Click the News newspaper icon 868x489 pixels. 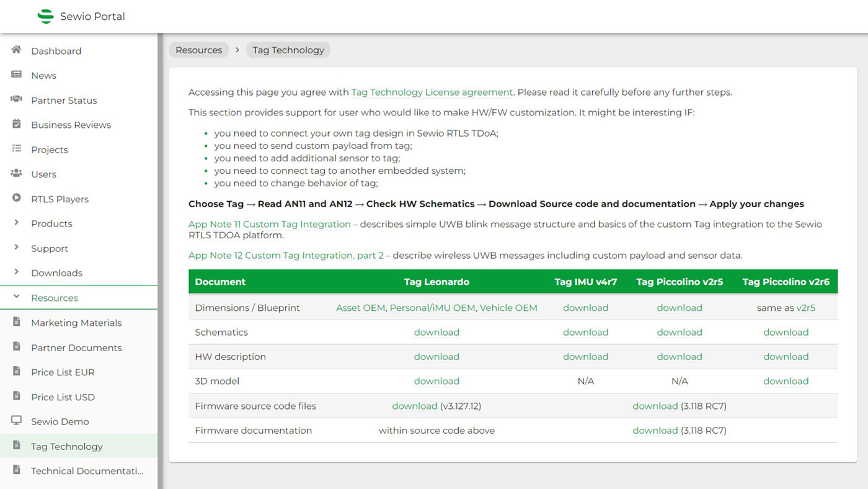click(17, 75)
